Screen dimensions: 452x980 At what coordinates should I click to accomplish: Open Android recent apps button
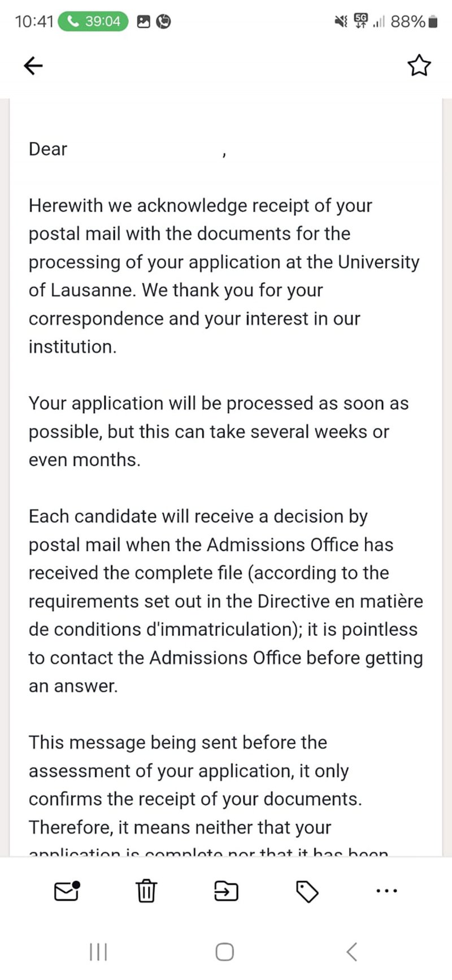click(x=98, y=952)
